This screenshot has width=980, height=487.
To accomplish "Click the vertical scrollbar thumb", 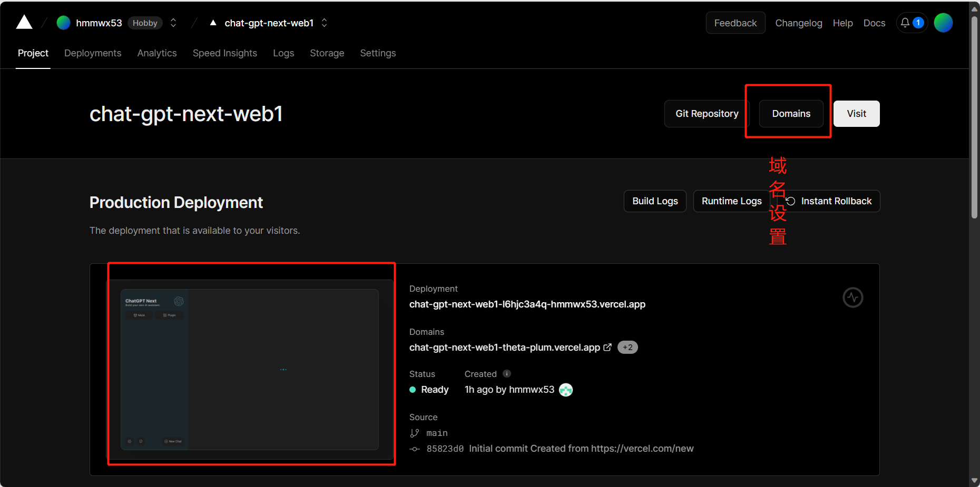I will (974, 117).
